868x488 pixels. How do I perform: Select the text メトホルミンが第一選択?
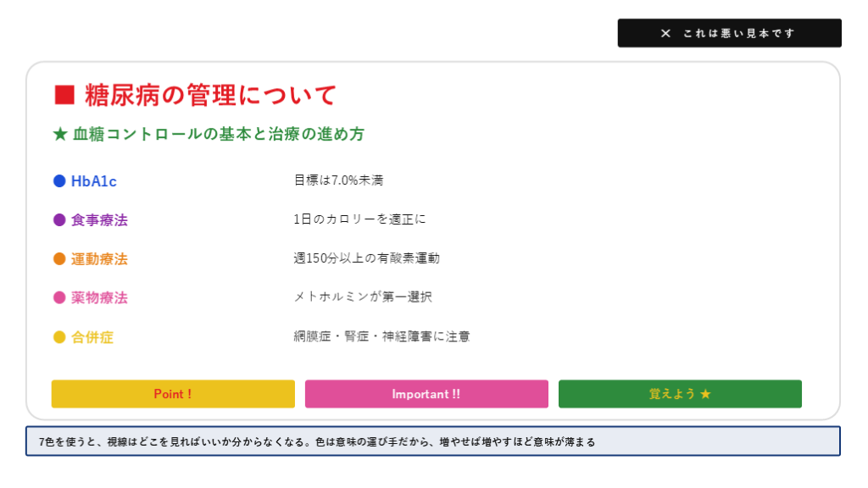[364, 297]
